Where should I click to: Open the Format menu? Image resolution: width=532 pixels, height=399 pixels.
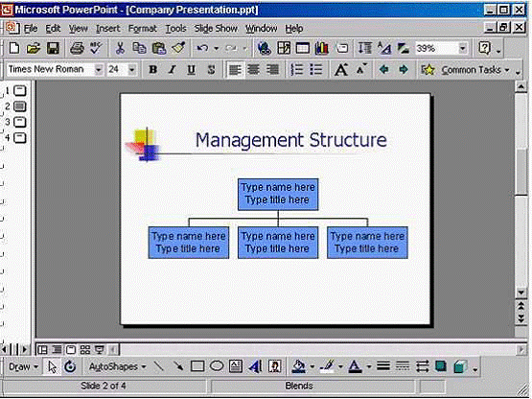click(142, 29)
